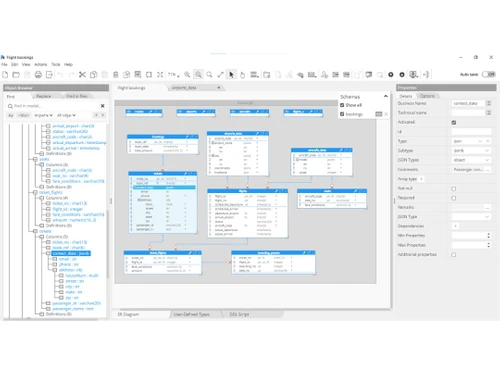Open the Actions menu
The image size is (500, 375).
pyautogui.click(x=41, y=64)
